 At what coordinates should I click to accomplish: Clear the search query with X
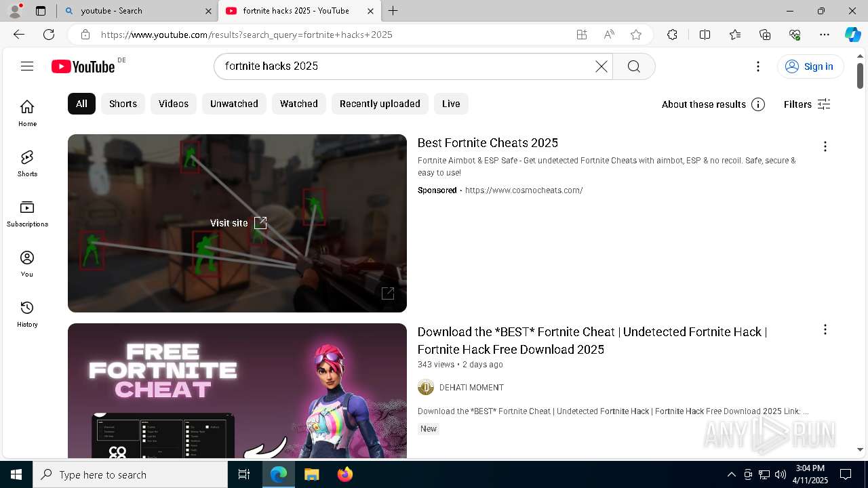click(x=601, y=66)
